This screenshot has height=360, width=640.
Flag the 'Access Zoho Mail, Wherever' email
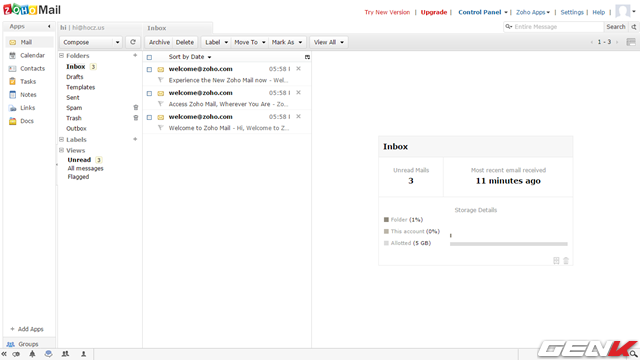click(x=160, y=104)
